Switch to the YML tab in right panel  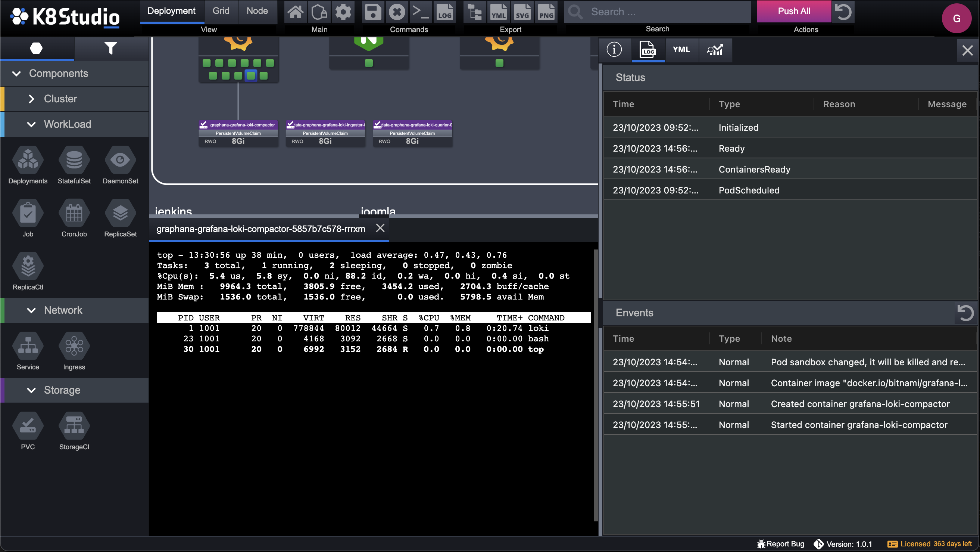pos(681,50)
